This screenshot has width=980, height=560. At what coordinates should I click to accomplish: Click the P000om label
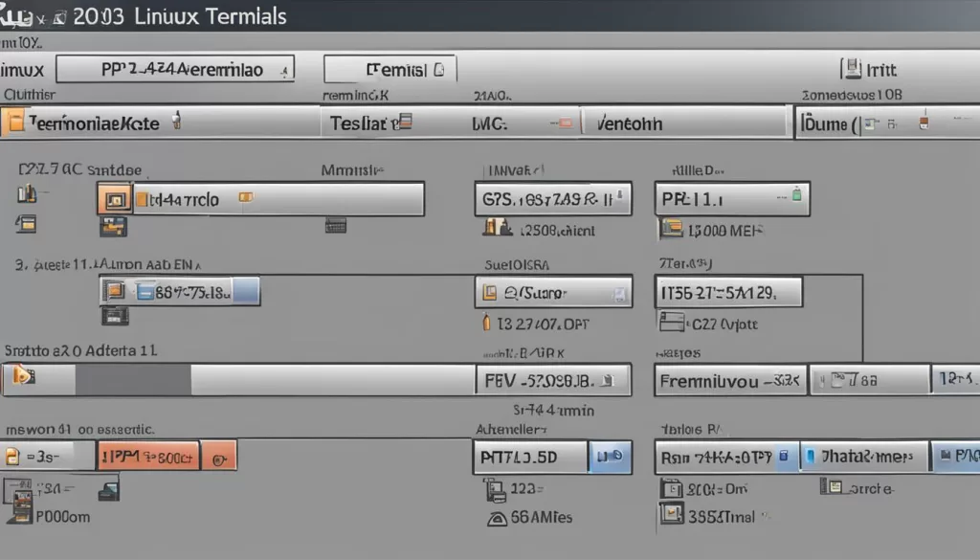62,517
